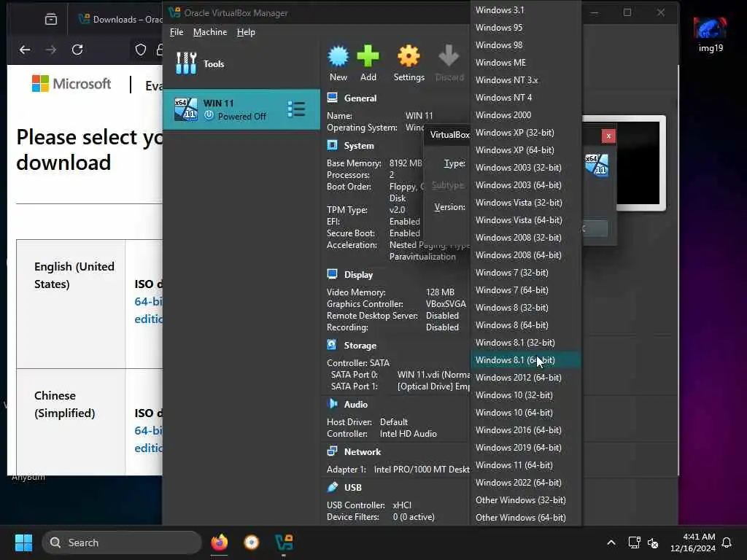
Task: Pick Windows XP (32-bit) from list
Action: click(x=526, y=133)
